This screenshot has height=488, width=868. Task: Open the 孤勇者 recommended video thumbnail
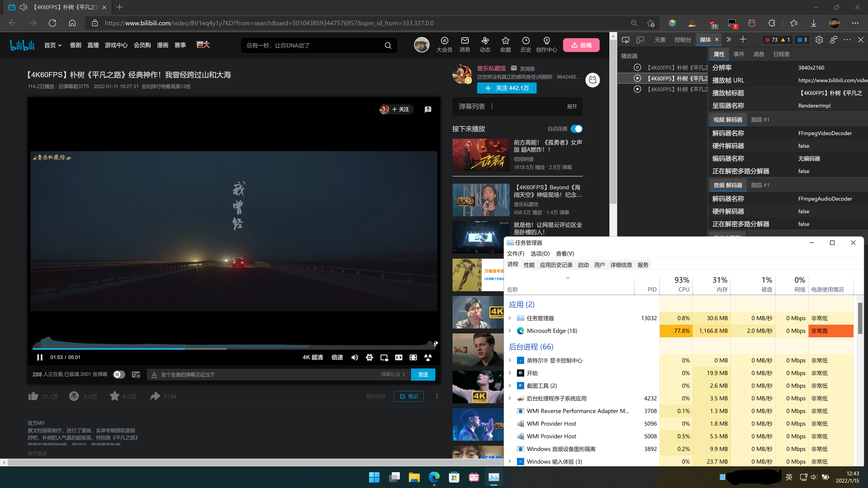click(481, 155)
